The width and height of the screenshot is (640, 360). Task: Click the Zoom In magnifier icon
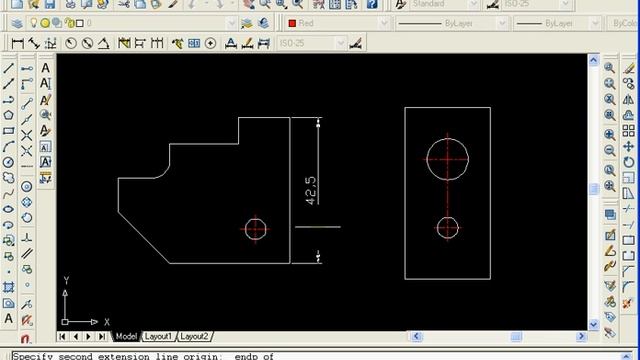(x=610, y=134)
